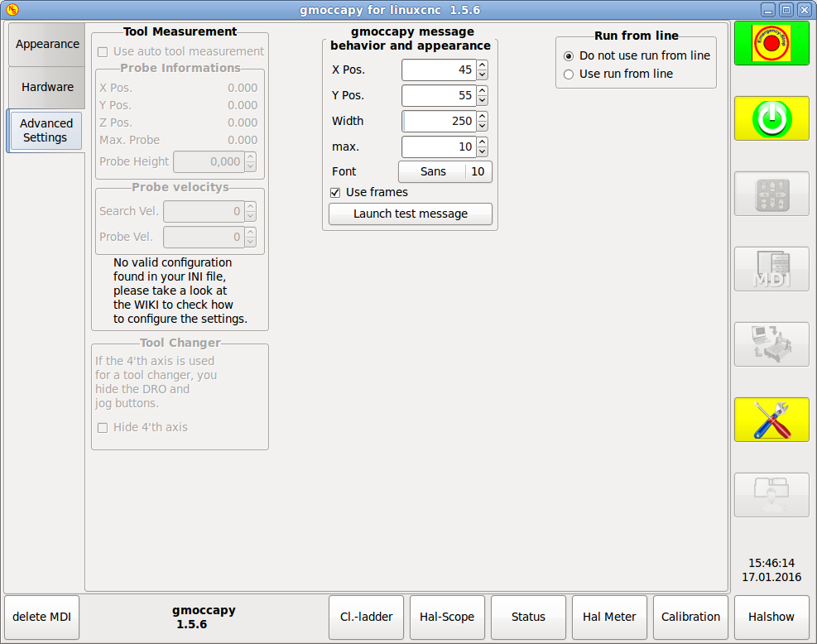Uncheck the Use frames checkbox
817x644 pixels.
[x=335, y=193]
